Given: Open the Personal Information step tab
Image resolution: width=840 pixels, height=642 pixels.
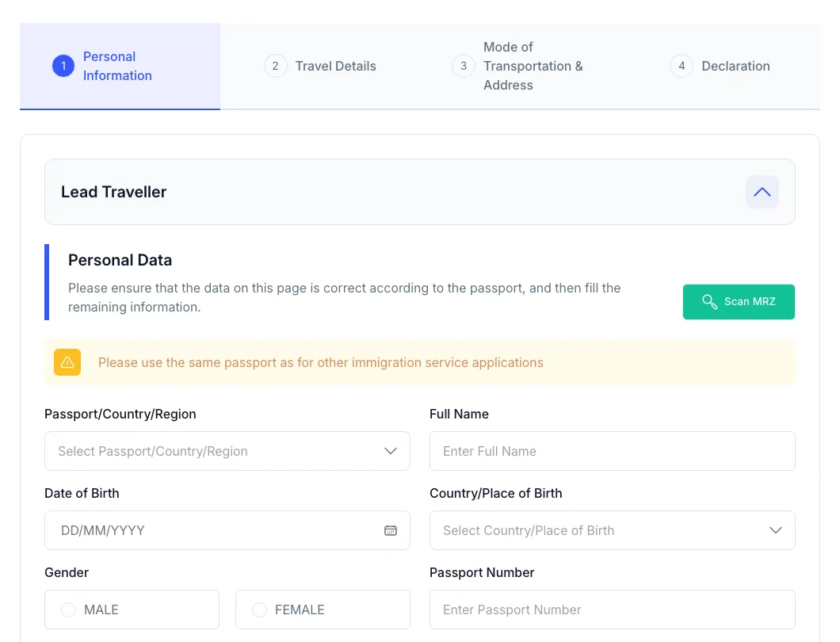Looking at the screenshot, I should 120,66.
